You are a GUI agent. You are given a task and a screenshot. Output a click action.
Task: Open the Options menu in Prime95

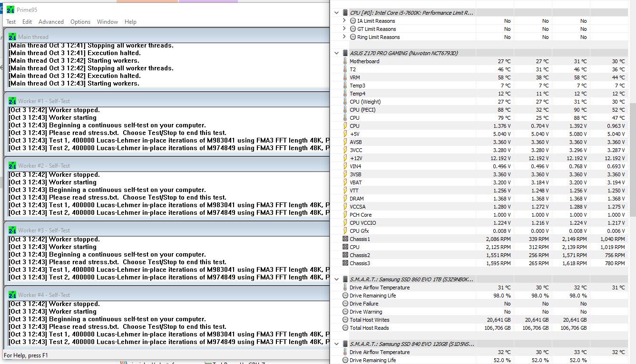(x=80, y=22)
